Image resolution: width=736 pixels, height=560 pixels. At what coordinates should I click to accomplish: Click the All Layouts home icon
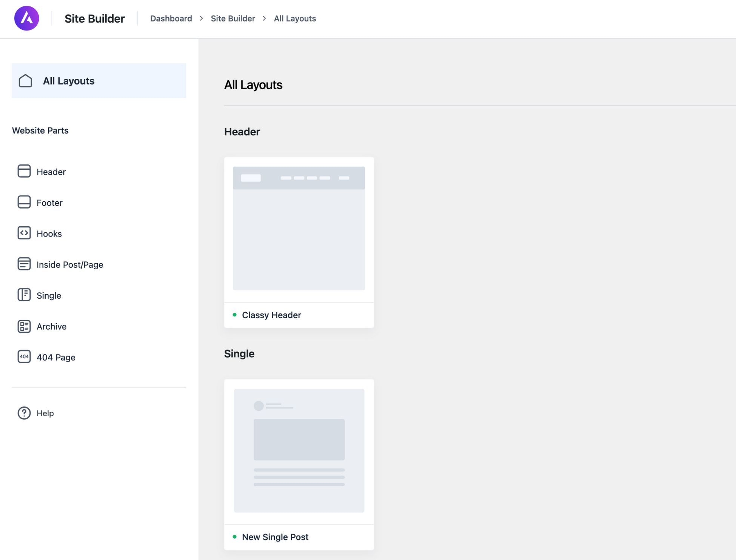[x=25, y=81]
